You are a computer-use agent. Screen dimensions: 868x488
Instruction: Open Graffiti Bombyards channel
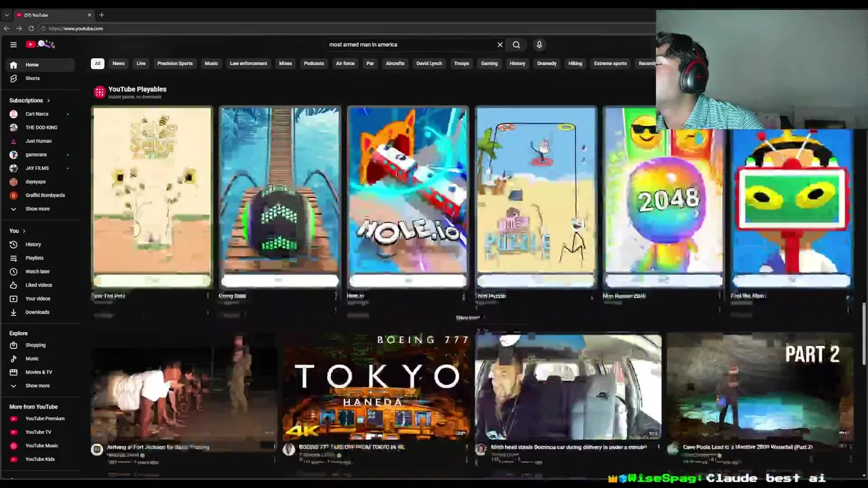click(39, 195)
